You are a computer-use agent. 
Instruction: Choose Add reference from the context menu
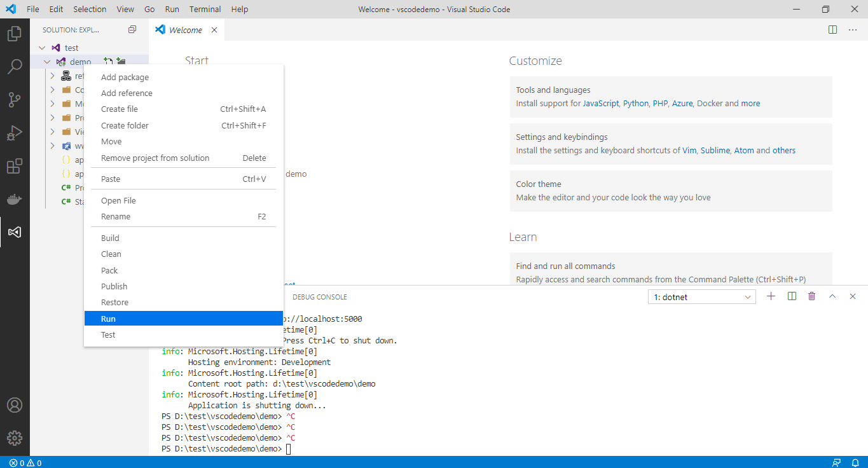pos(184,93)
